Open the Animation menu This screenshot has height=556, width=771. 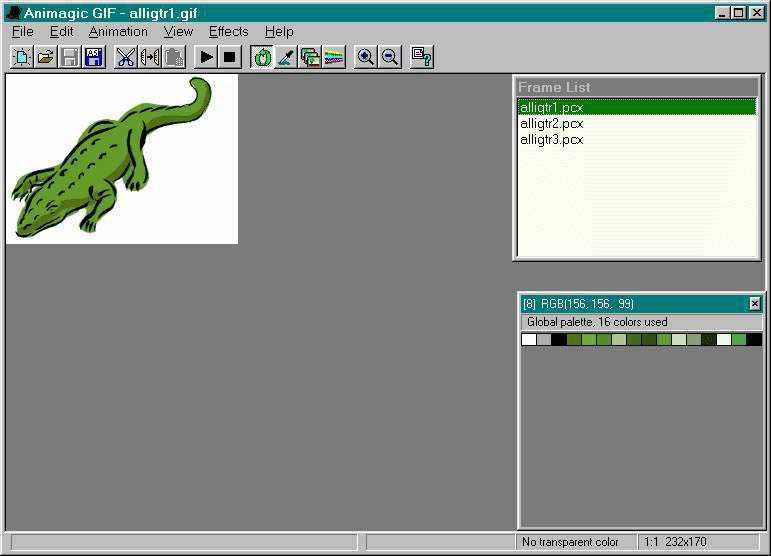118,31
